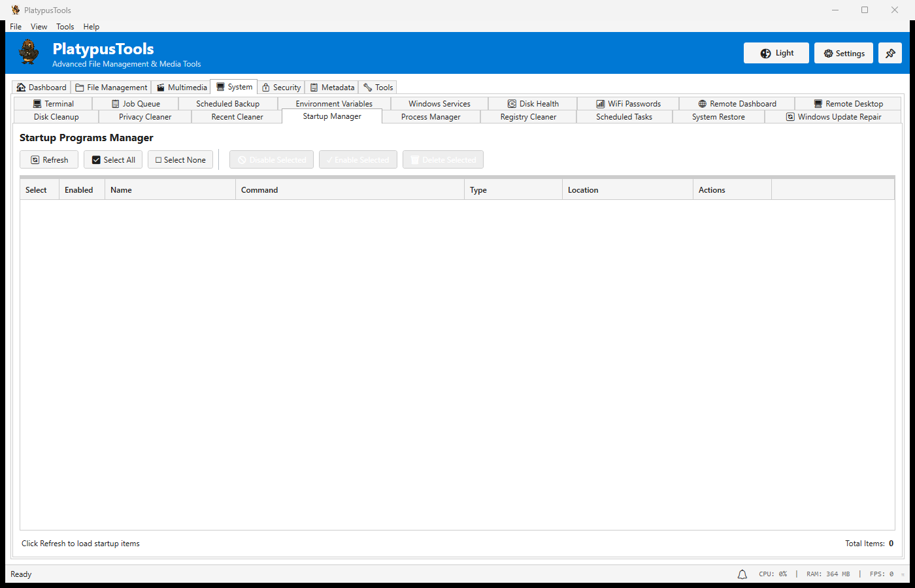Go to the Process Manager tab
Image resolution: width=915 pixels, height=588 pixels.
[431, 117]
